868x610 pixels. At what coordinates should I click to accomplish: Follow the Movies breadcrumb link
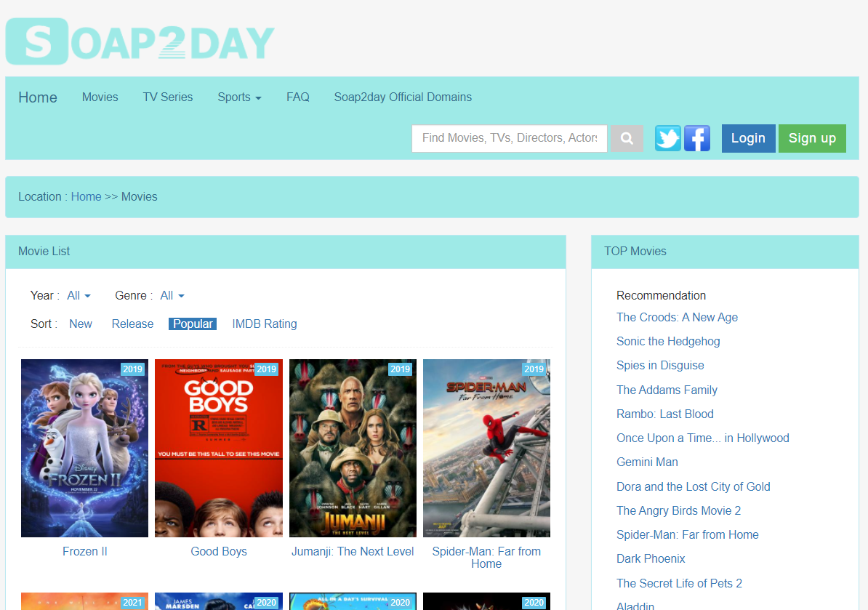tap(139, 197)
